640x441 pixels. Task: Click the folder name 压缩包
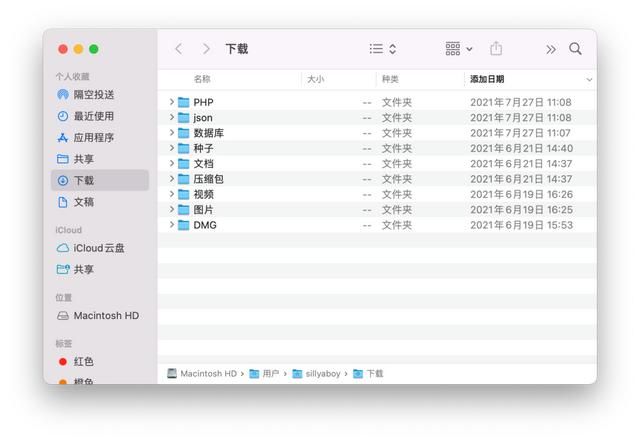coord(209,179)
